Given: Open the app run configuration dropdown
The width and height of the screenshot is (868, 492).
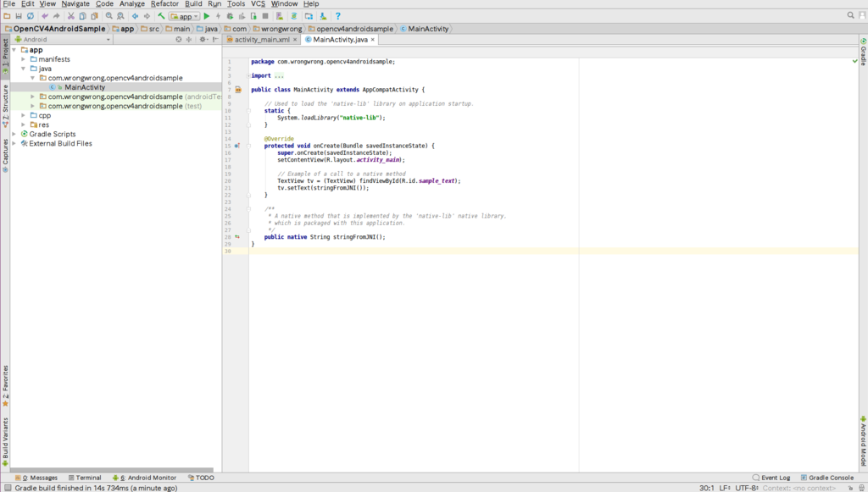Looking at the screenshot, I should coord(184,16).
